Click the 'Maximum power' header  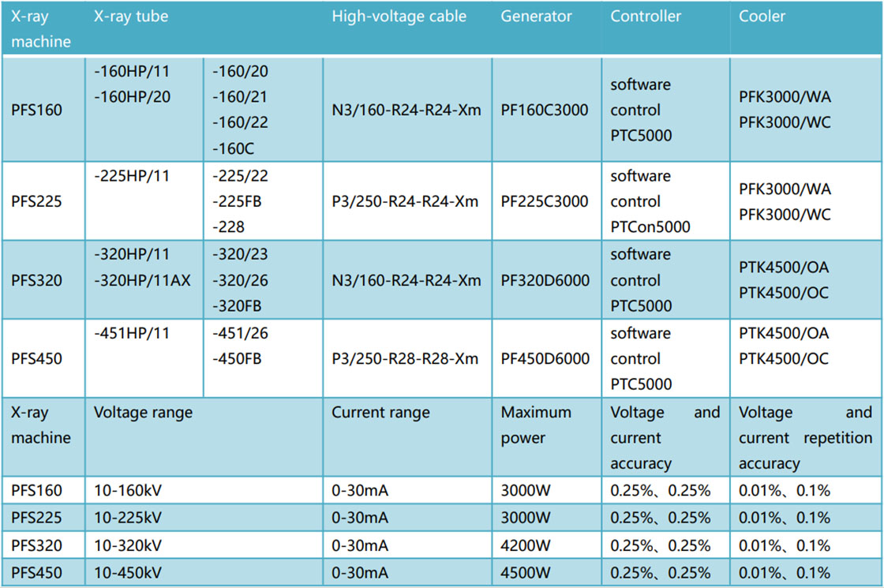(536, 425)
